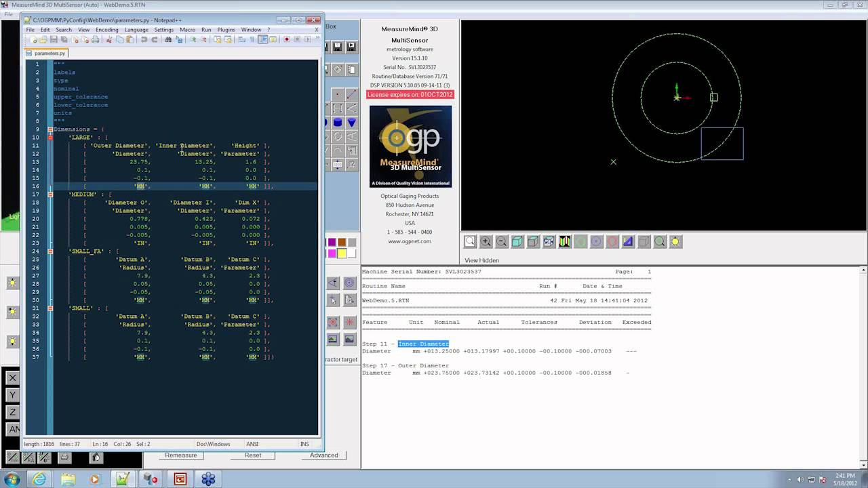The height and width of the screenshot is (488, 868).
Task: Pick the yellow color swatch
Action: coord(342,253)
